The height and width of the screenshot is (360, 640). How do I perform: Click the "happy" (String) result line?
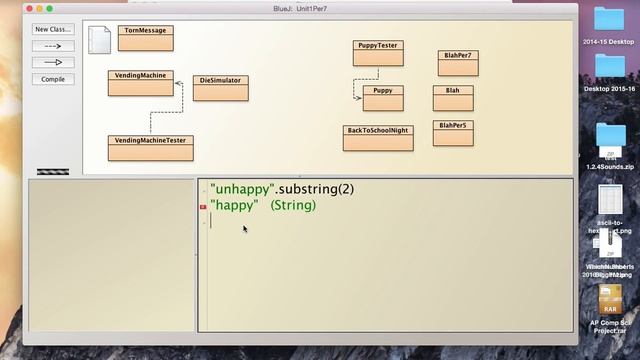263,205
